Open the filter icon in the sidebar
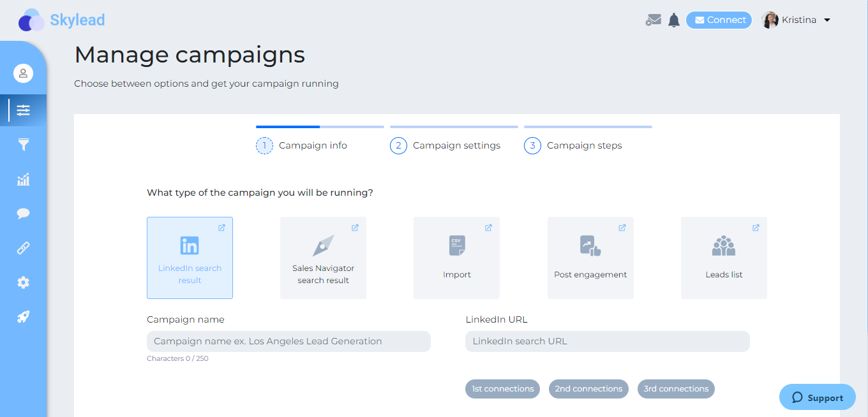The height and width of the screenshot is (417, 868). (x=24, y=145)
